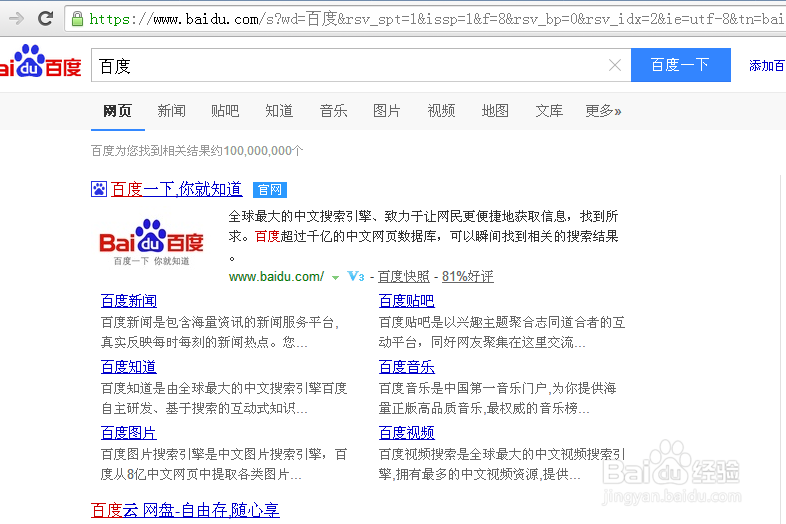Expand the green arrow after www.baidu.com/
The width and height of the screenshot is (786, 524).
coord(335,277)
